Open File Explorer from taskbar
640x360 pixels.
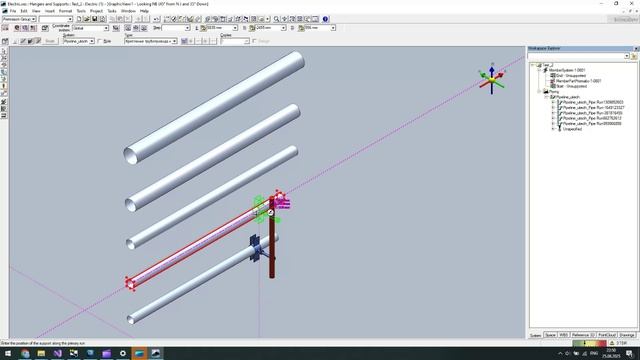41,353
